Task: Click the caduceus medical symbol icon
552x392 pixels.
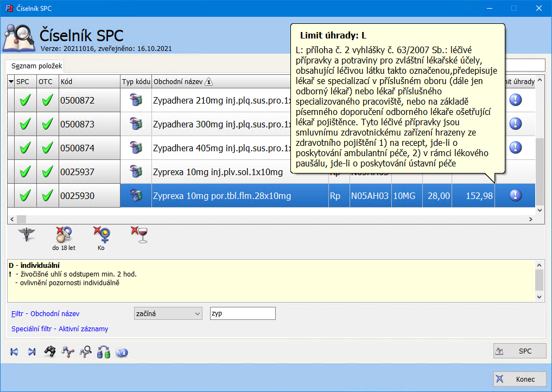Action: coord(27,234)
